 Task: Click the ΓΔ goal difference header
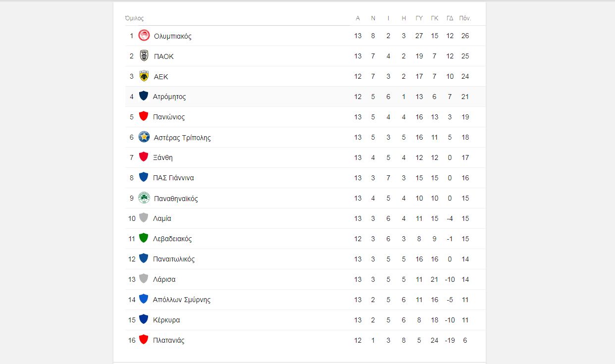click(x=450, y=18)
